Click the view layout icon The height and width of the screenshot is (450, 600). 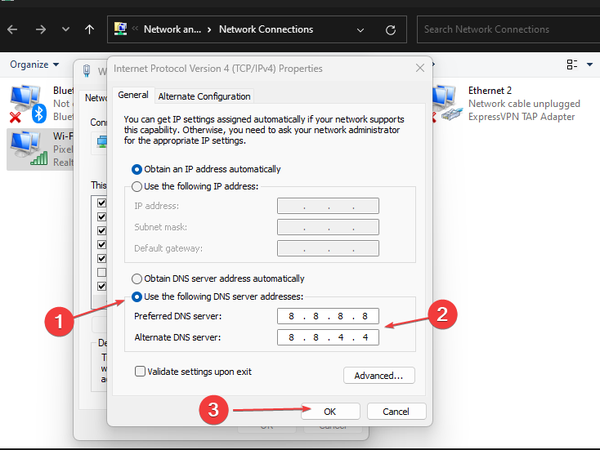click(572, 64)
